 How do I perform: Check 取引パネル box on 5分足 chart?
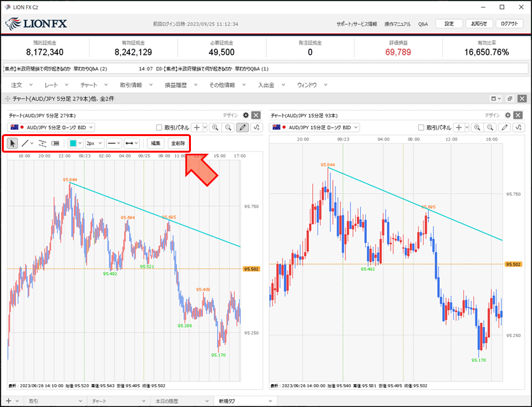pos(159,128)
